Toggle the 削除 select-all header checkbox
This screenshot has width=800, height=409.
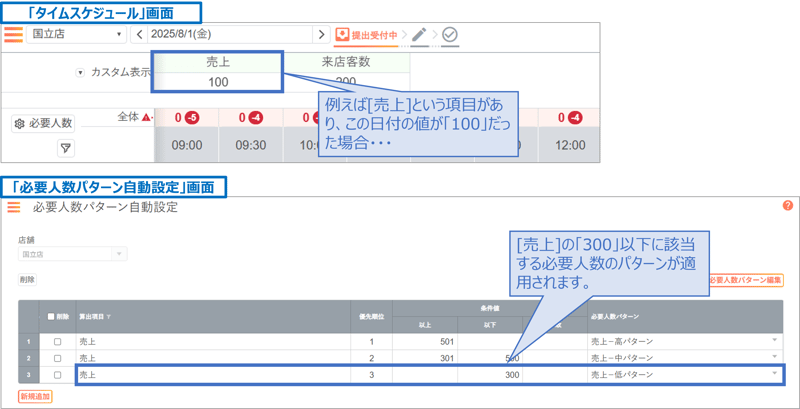point(52,316)
